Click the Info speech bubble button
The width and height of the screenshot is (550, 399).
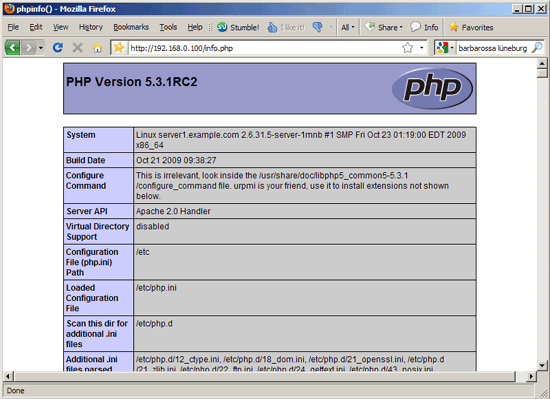coord(424,27)
